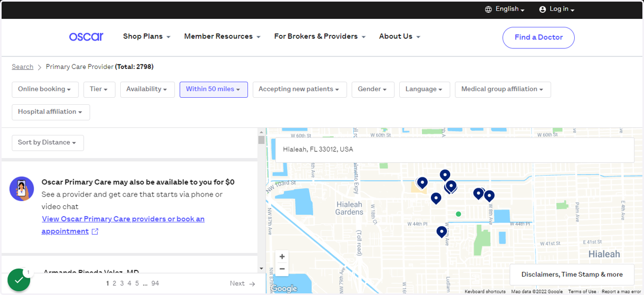Screen dimensions: 644x295
Task: Go to results page 4
Action: [129, 284]
